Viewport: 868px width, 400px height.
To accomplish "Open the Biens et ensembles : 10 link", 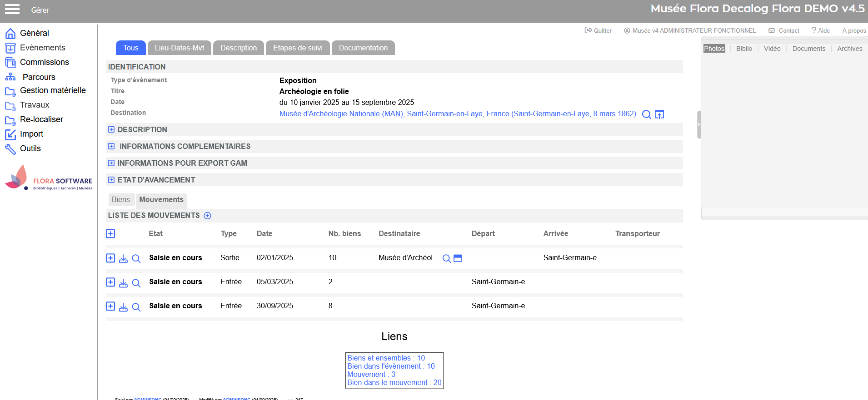I will [x=386, y=358].
